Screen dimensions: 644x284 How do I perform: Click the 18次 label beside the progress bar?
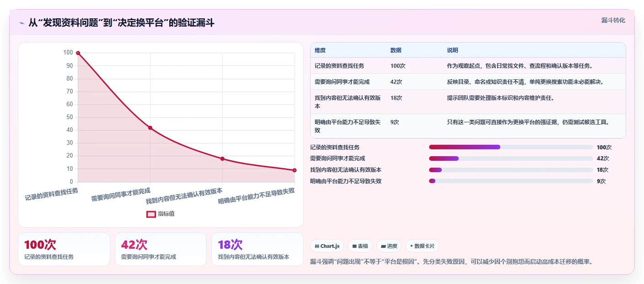(x=603, y=170)
